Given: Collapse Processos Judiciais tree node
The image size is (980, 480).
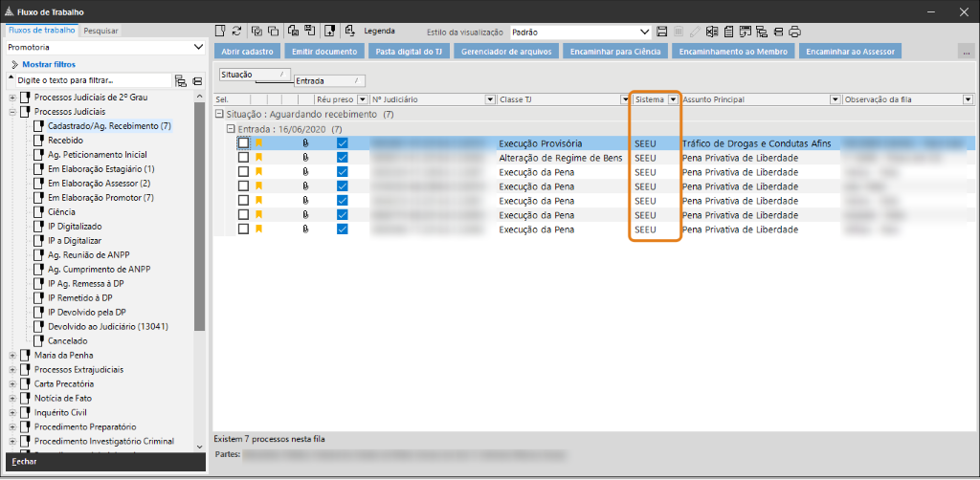Looking at the screenshot, I should 11,112.
